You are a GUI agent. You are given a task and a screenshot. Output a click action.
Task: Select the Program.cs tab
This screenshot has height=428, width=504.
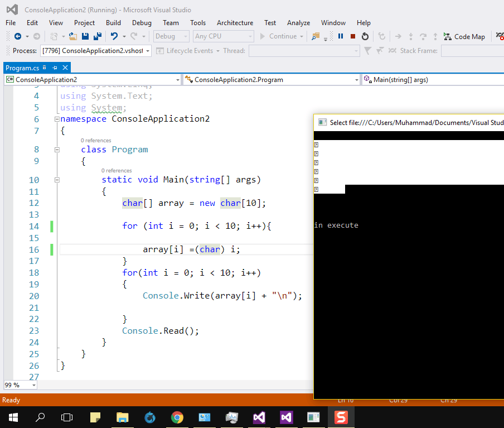[22, 68]
